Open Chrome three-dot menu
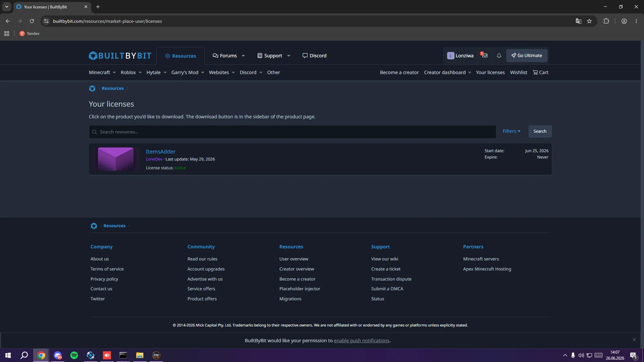This screenshot has height=362, width=644. pyautogui.click(x=636, y=21)
